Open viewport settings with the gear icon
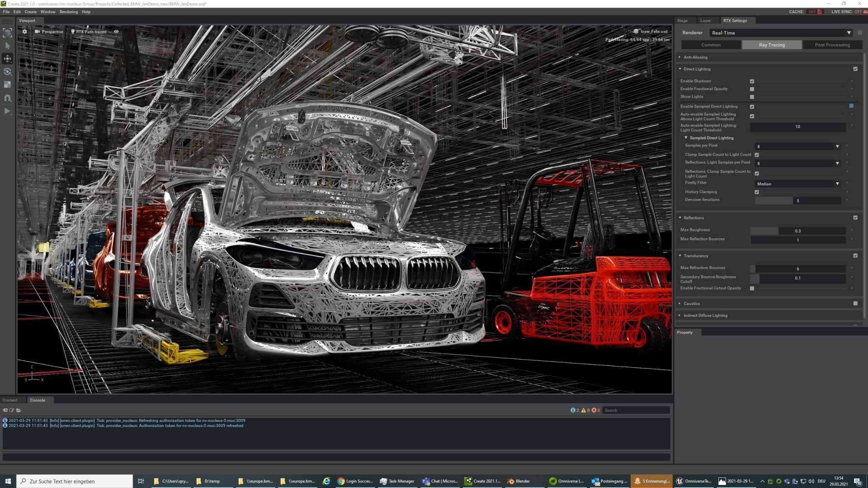The height and width of the screenshot is (488, 868). click(24, 31)
